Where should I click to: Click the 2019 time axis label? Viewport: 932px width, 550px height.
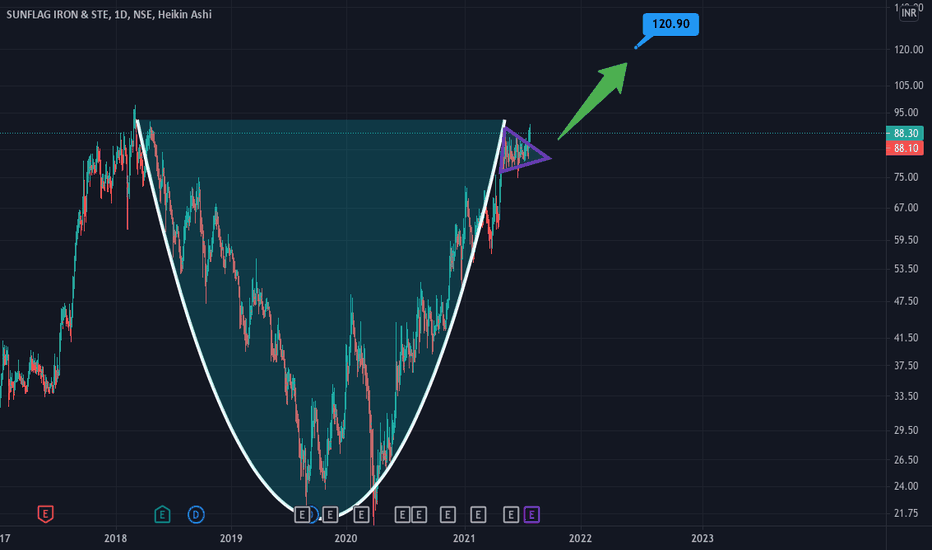pos(231,539)
